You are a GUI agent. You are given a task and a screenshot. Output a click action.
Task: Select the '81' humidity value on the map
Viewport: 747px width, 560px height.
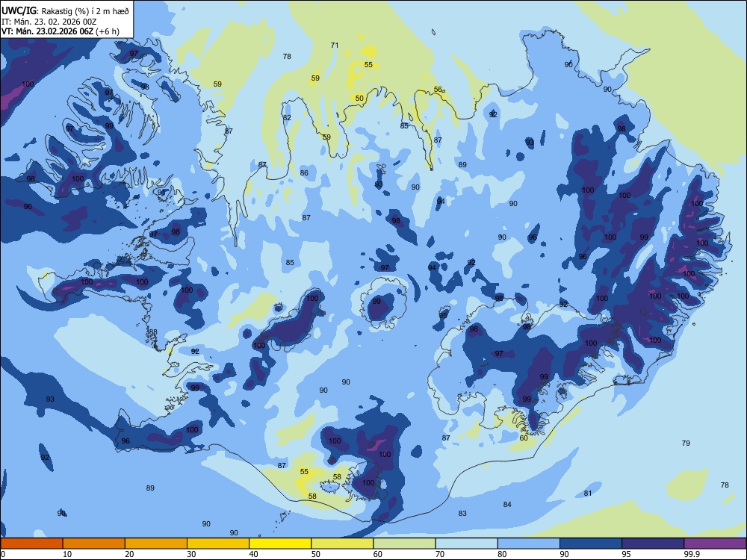click(588, 493)
